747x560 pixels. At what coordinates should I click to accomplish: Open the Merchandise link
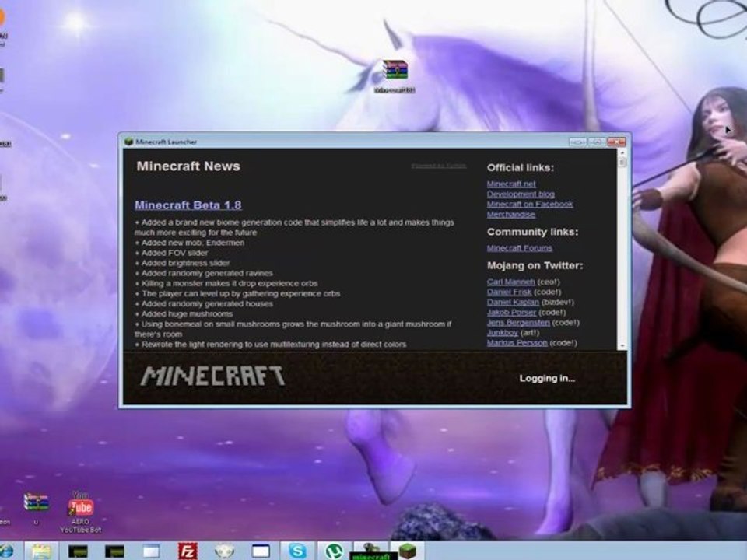point(511,215)
